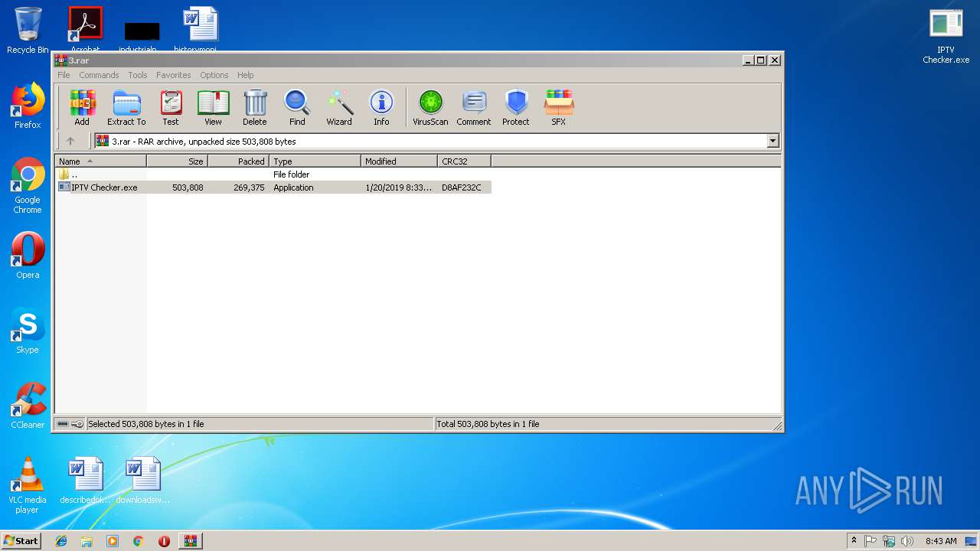Show archive Info
Viewport: 980px width, 551px height.
[x=381, y=107]
